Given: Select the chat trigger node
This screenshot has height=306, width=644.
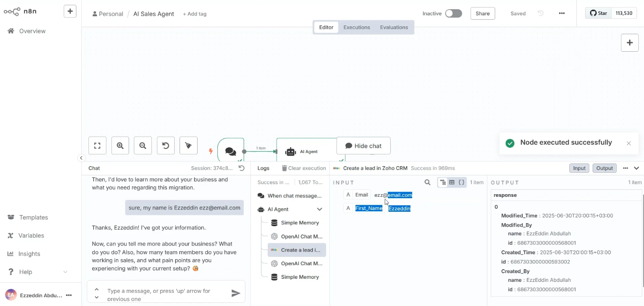Looking at the screenshot, I should click(x=230, y=151).
